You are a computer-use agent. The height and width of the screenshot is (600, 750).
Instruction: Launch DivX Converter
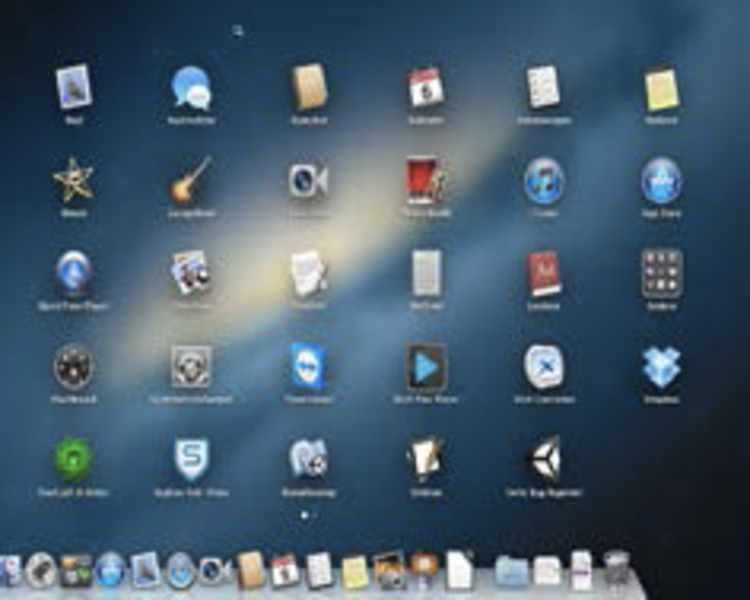pos(543,367)
